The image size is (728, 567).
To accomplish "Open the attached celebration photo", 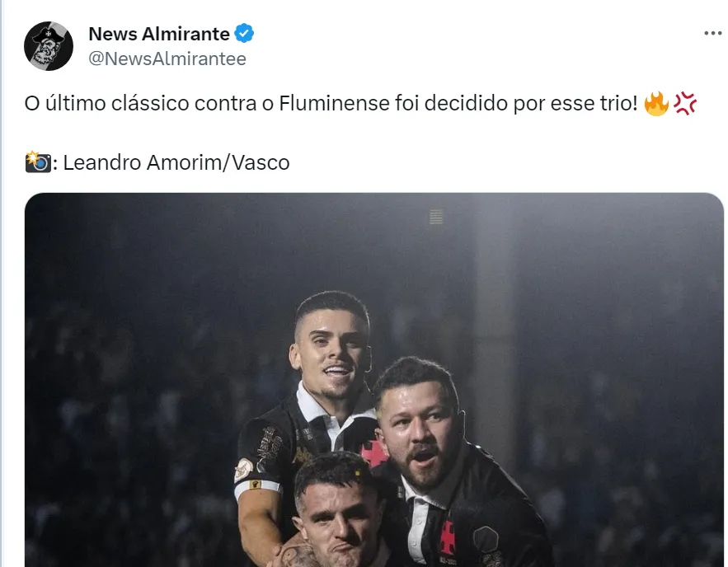I will 374,380.
